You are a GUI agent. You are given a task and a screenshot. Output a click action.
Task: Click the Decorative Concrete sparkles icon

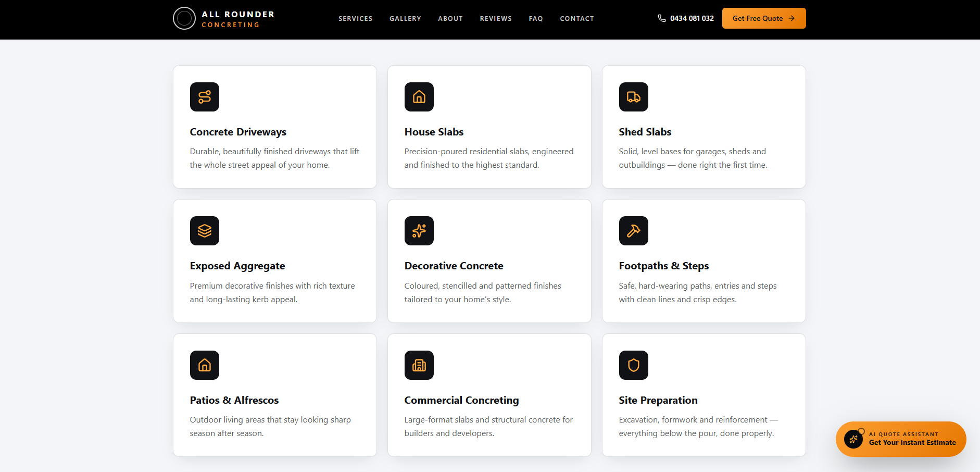click(419, 231)
